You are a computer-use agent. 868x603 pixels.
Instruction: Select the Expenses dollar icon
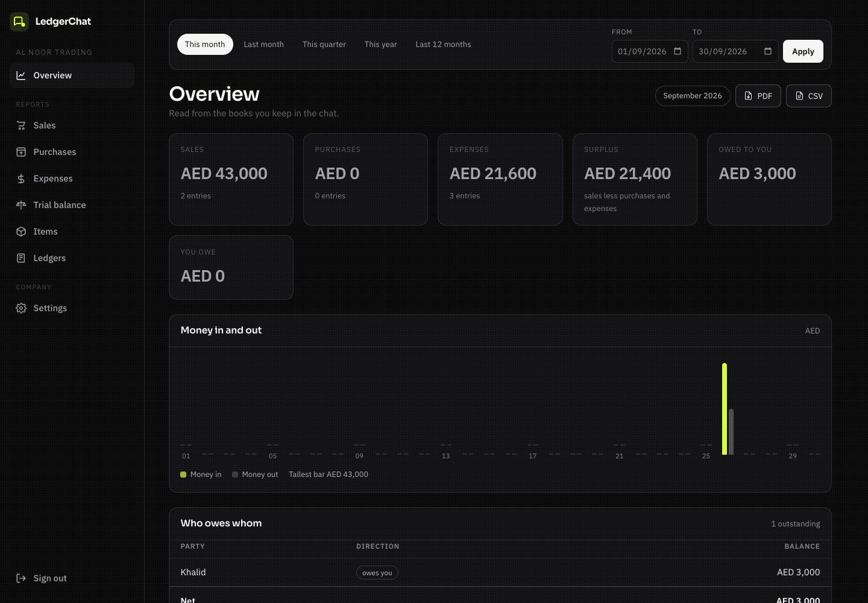[21, 178]
